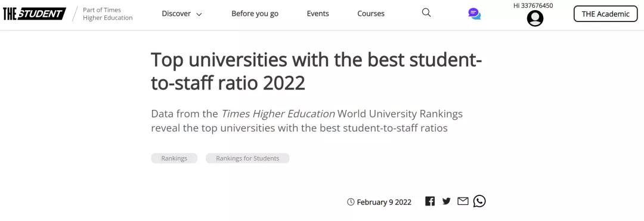
Task: Share article on Twitter
Action: pyautogui.click(x=446, y=201)
